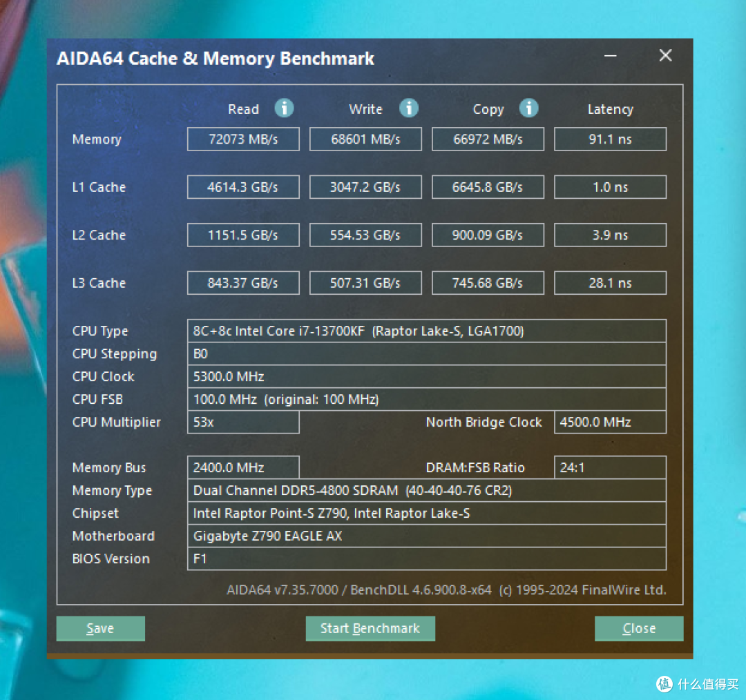The height and width of the screenshot is (700, 746).
Task: Save the benchmark results
Action: [x=100, y=629]
